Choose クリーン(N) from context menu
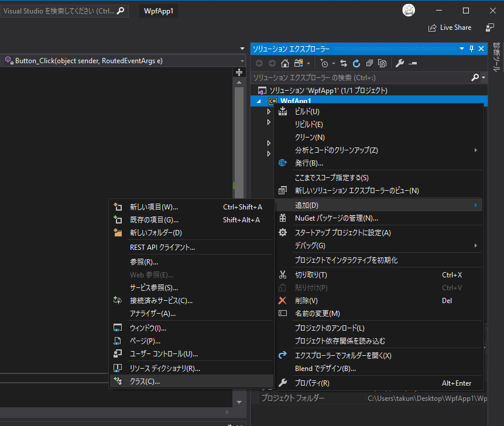 378,137
